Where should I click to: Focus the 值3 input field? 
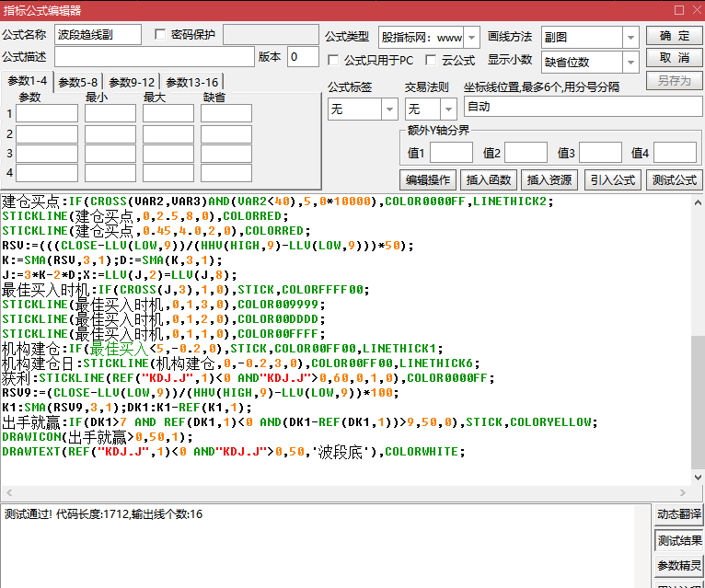601,153
